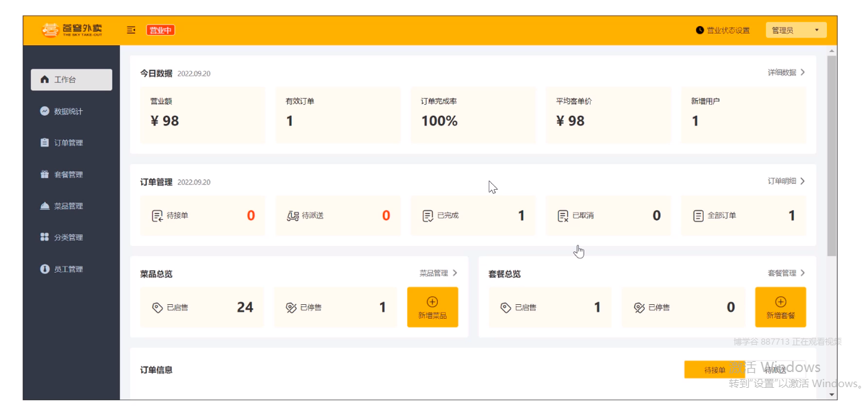Screen dimensions: 868x407
Task: Open 套餐管理 link in 套餐总览
Action: coord(786,273)
